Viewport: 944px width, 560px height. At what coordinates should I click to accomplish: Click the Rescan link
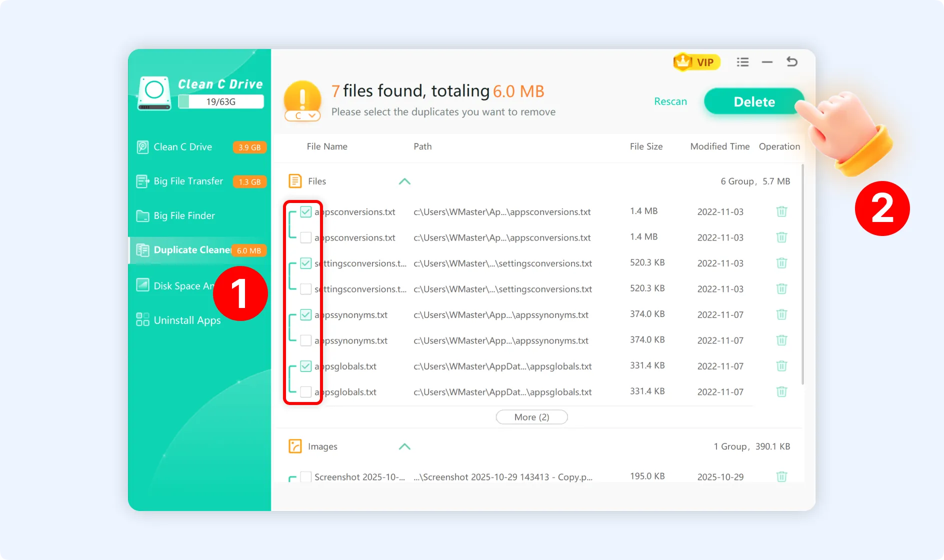[670, 101]
